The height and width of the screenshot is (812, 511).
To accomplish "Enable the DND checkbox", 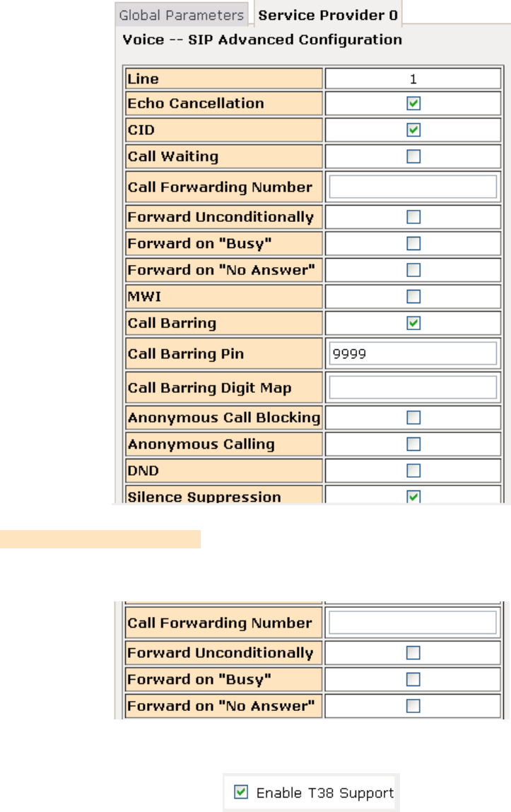I will click(414, 471).
